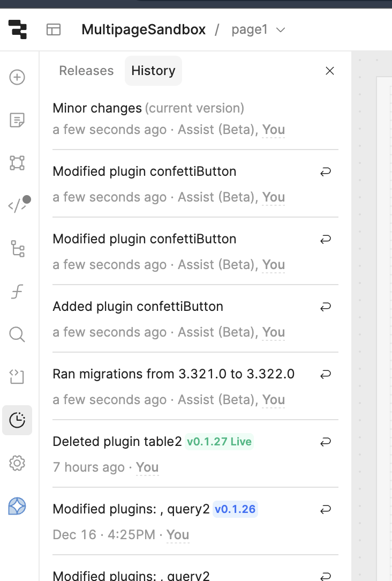
Task: Open the Code panel icon
Action: pos(17,206)
